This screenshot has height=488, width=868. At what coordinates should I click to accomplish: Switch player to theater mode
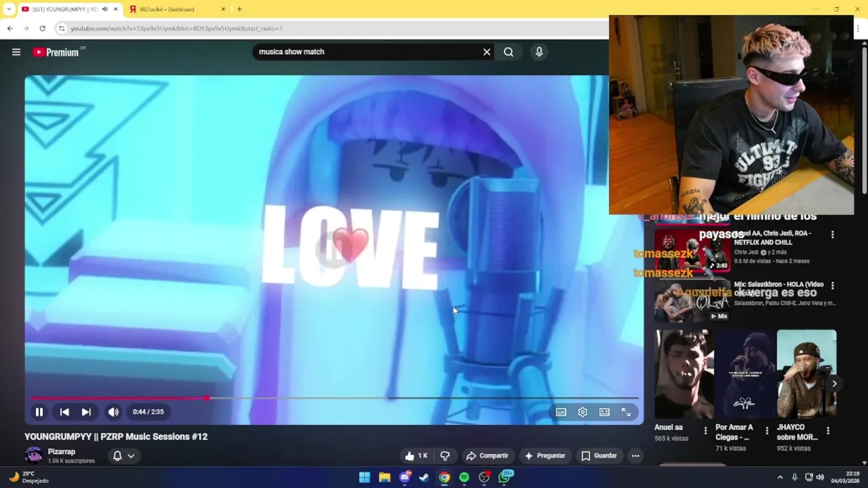click(x=604, y=411)
